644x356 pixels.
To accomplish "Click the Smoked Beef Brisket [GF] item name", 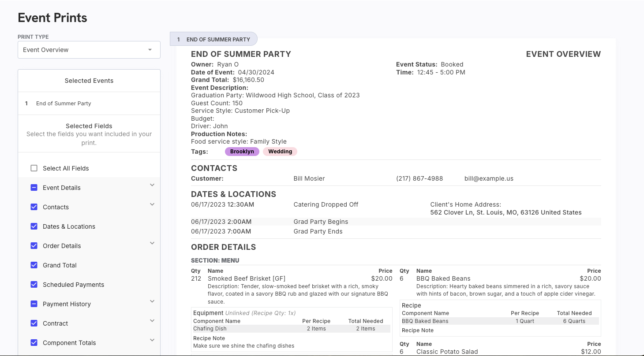I will pyautogui.click(x=247, y=278).
